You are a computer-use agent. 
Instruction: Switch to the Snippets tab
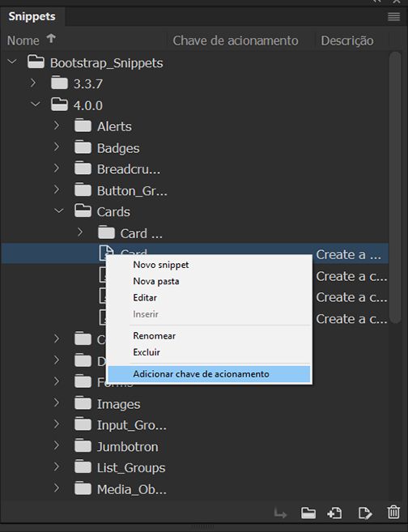point(32,16)
